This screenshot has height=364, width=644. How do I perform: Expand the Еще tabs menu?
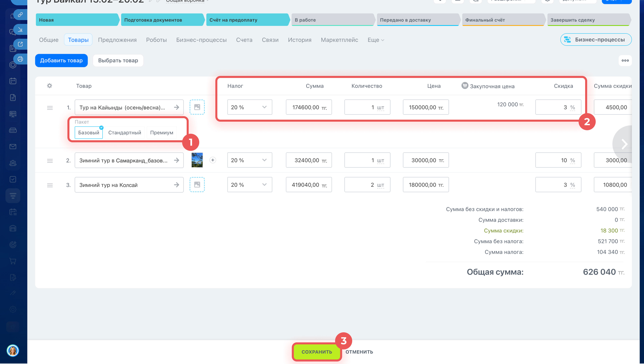point(376,40)
